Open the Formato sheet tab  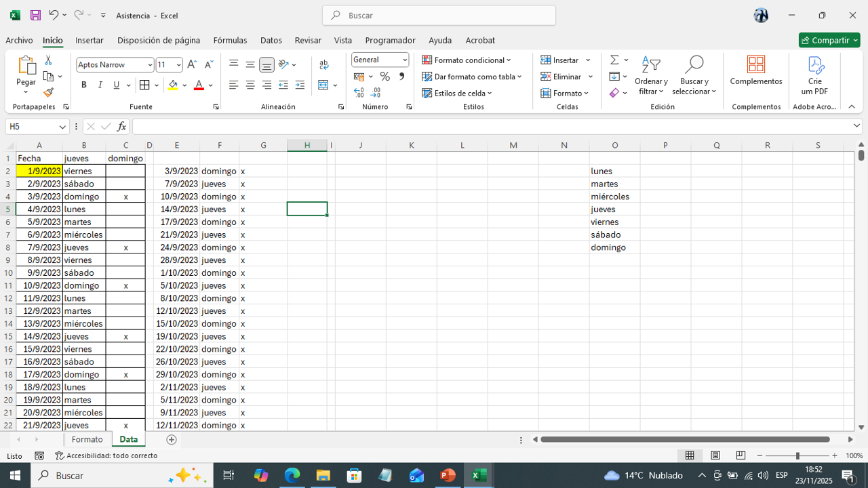click(x=87, y=439)
